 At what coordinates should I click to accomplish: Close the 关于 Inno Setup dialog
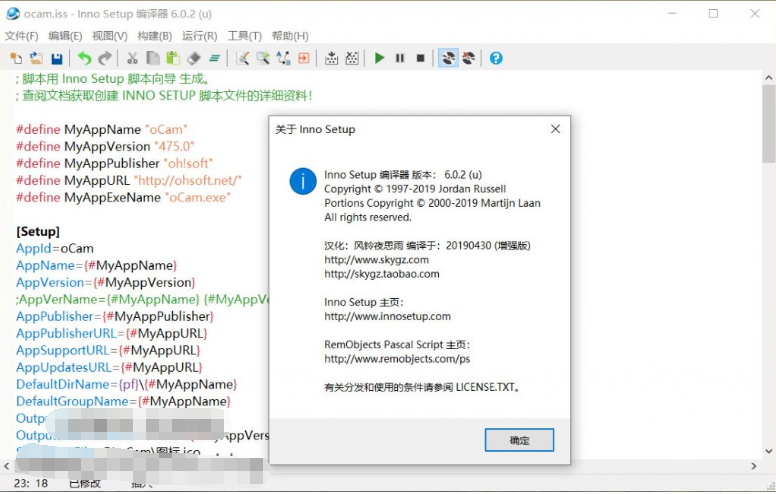pos(555,129)
